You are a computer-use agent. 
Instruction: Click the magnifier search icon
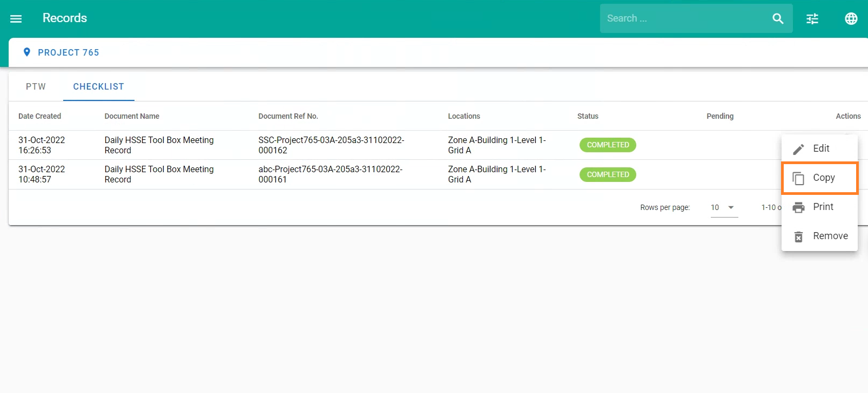(778, 19)
